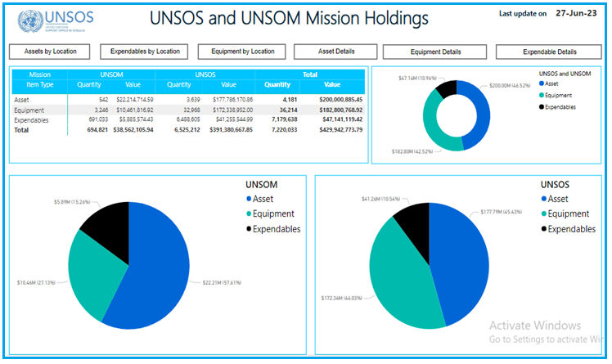Click the $391,380,667.85 cell

coord(231,129)
